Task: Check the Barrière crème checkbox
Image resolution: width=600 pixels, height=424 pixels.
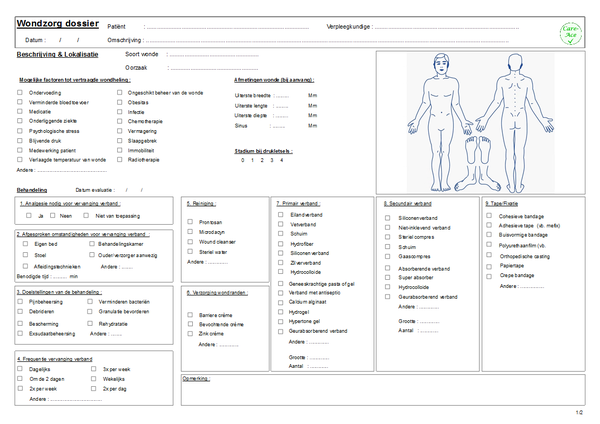Action: pyautogui.click(x=190, y=315)
